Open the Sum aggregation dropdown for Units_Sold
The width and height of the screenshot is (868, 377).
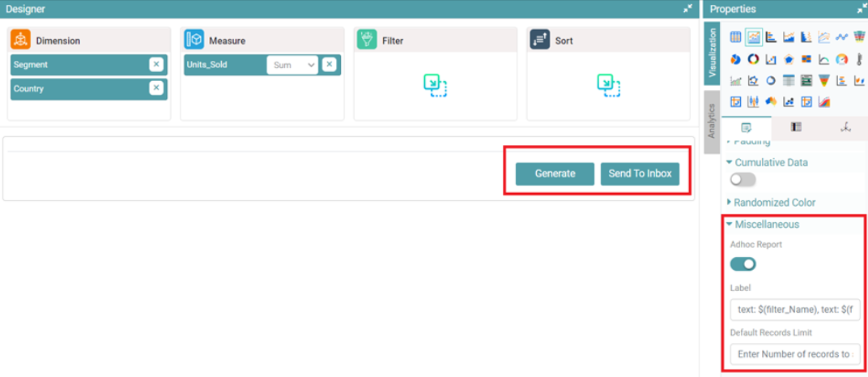(x=292, y=65)
